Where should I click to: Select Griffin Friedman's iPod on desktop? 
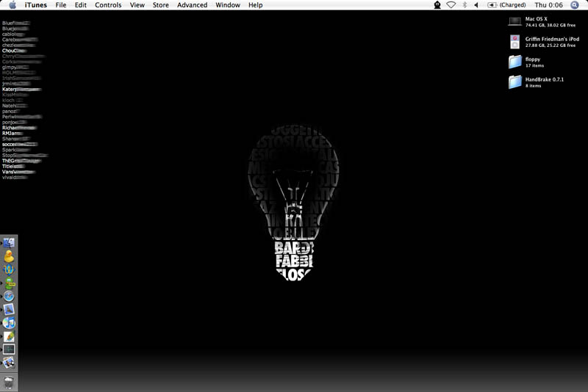(544, 42)
